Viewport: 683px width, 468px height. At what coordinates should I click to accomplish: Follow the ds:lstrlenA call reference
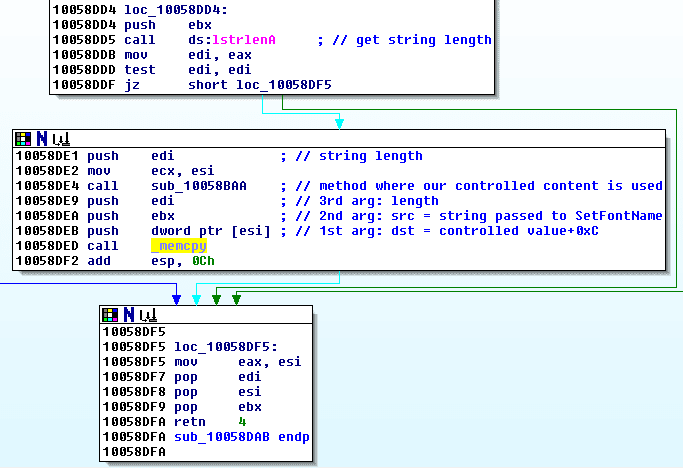pos(232,40)
